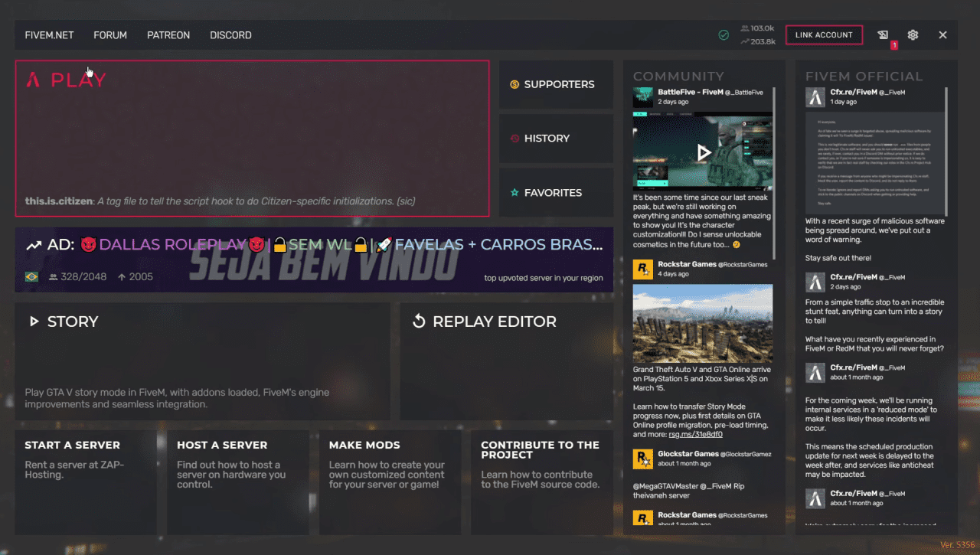
Task: Click the trending arrow icon beside AD
Action: [34, 246]
